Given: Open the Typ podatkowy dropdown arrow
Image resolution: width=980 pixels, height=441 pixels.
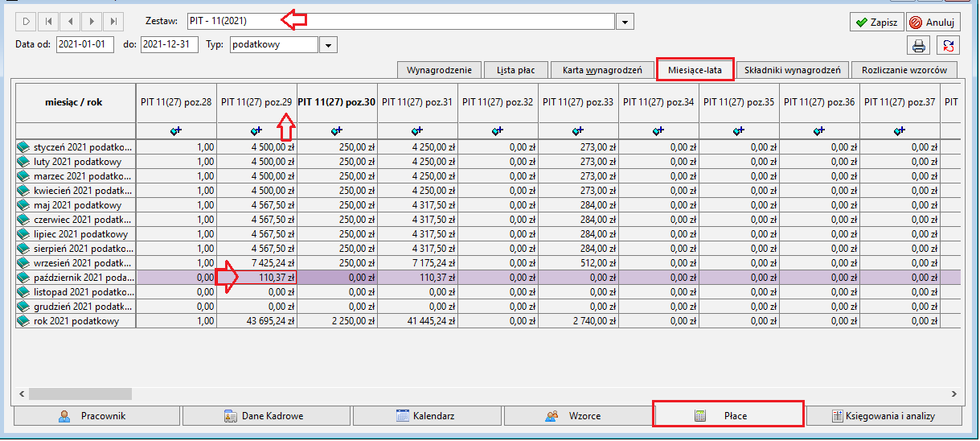Looking at the screenshot, I should click(x=328, y=45).
